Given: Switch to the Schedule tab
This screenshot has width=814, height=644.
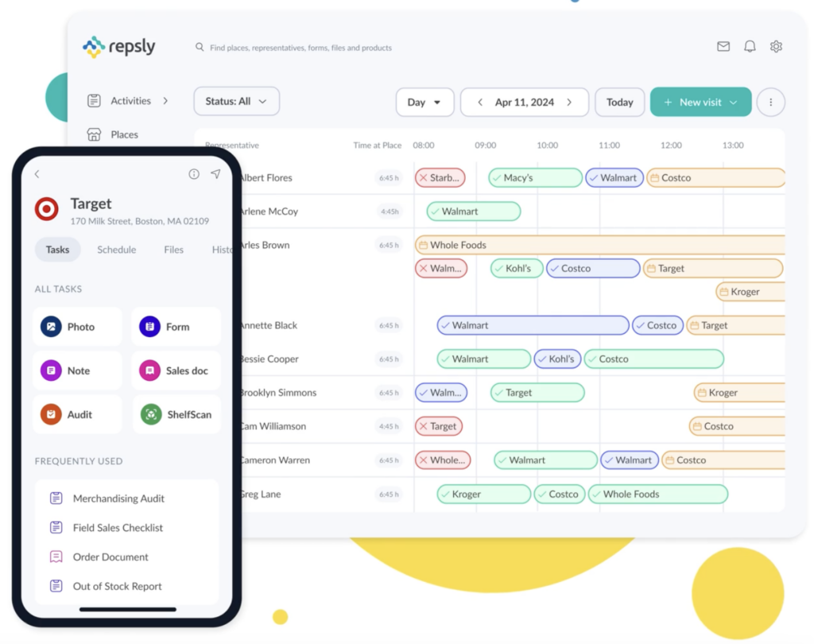Looking at the screenshot, I should pos(116,250).
